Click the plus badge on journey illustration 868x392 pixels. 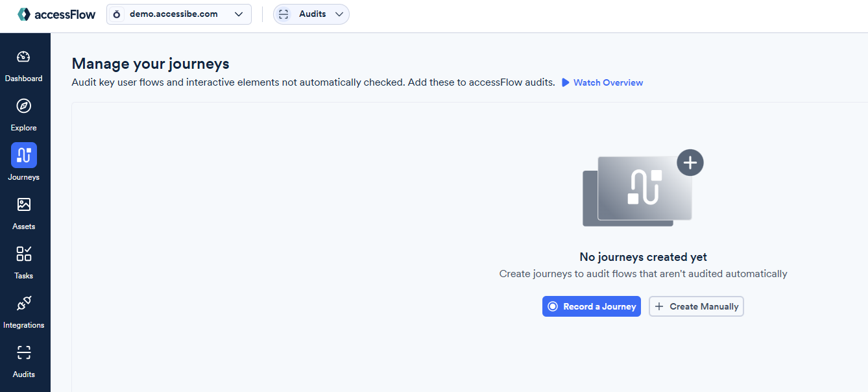tap(690, 163)
